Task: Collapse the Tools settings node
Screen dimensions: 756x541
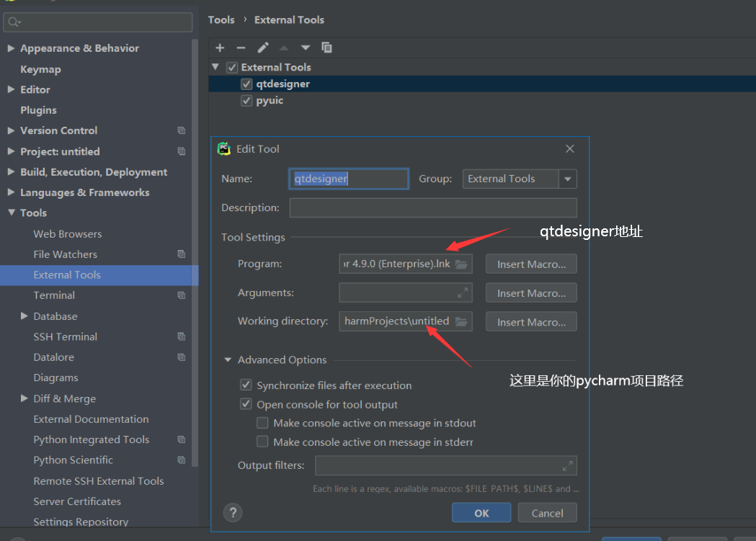Action: (x=11, y=213)
